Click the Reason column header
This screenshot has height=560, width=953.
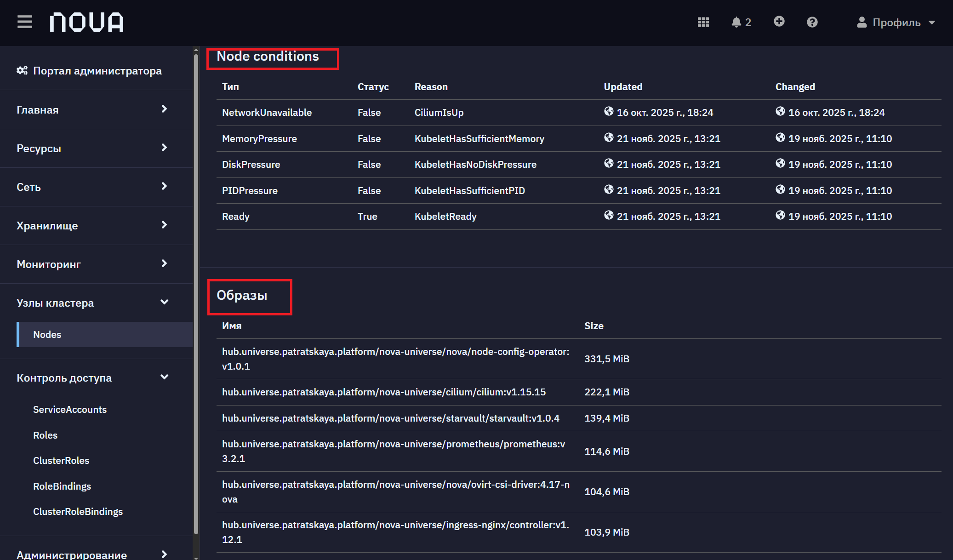[x=431, y=86]
